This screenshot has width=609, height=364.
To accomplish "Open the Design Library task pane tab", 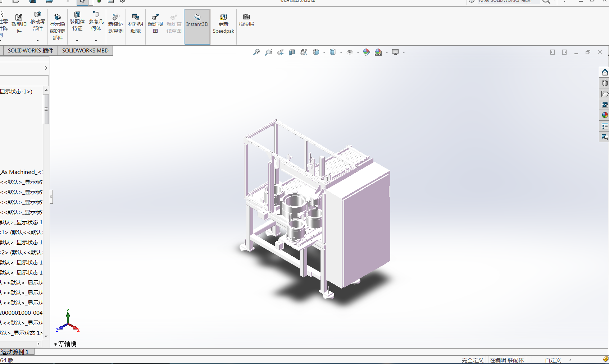I will (605, 83).
